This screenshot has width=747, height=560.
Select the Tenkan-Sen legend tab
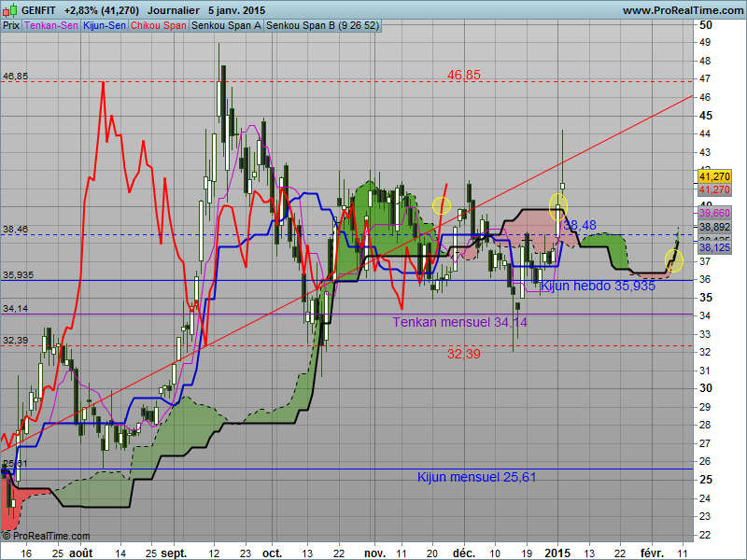(51, 26)
